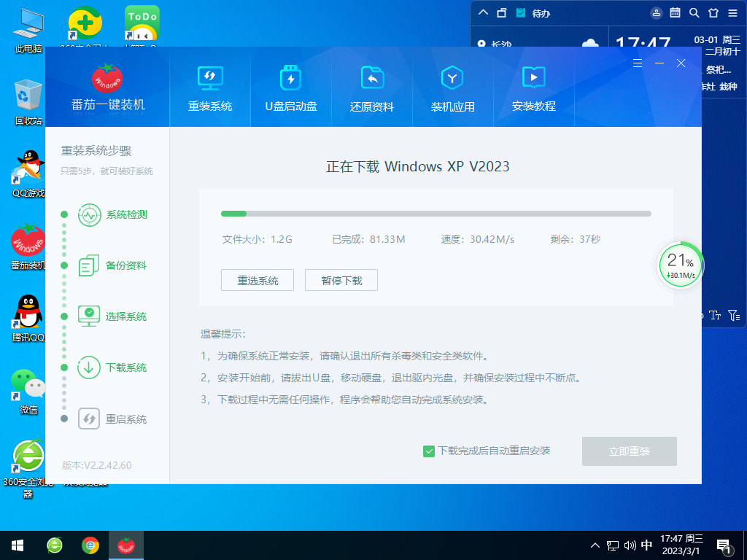
Task: Click the widget text size Tт icon
Action: (715, 315)
